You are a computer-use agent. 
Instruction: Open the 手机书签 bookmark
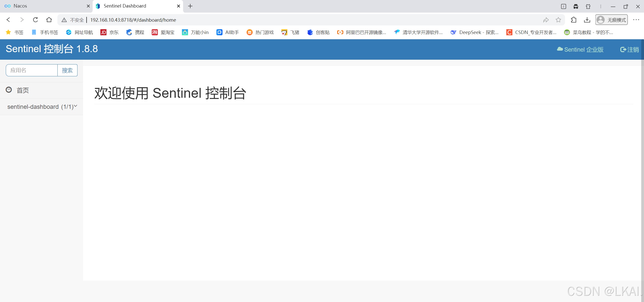[45, 32]
